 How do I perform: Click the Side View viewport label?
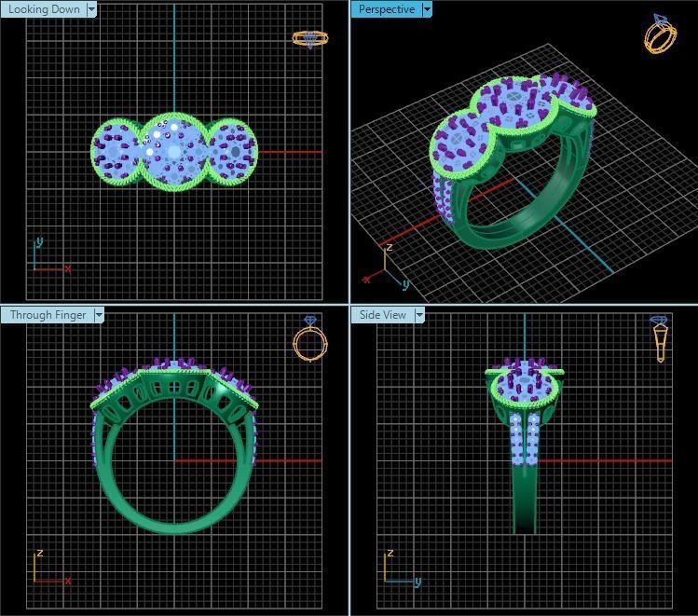[382, 315]
